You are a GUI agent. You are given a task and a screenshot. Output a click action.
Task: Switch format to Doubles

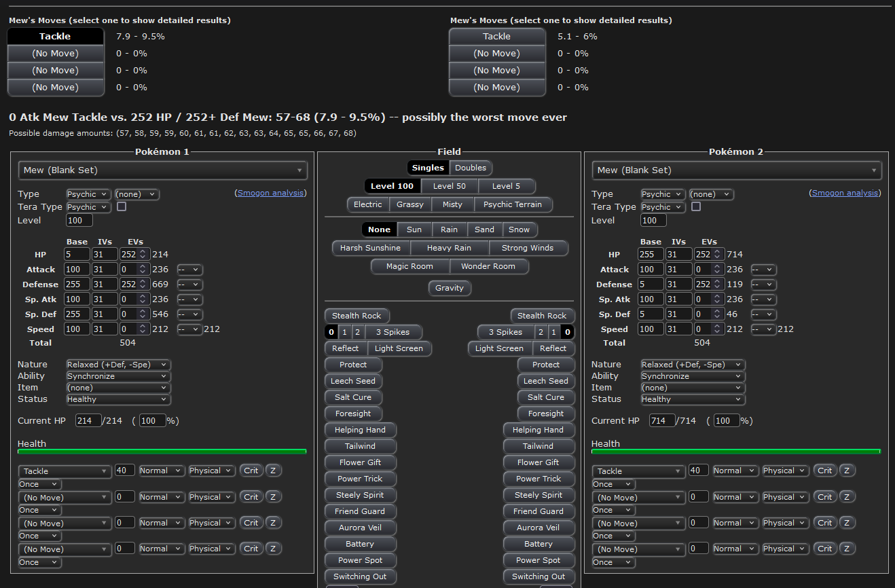[x=471, y=168]
